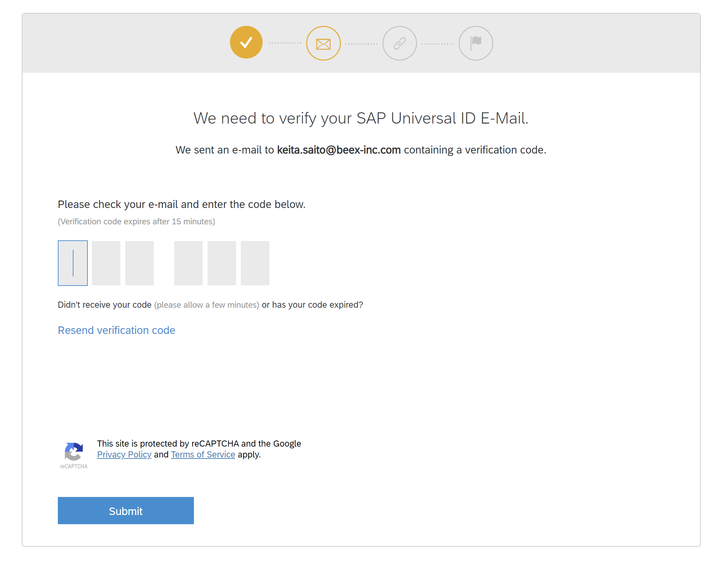
Task: Select the flag step icon at the end
Action: click(476, 43)
